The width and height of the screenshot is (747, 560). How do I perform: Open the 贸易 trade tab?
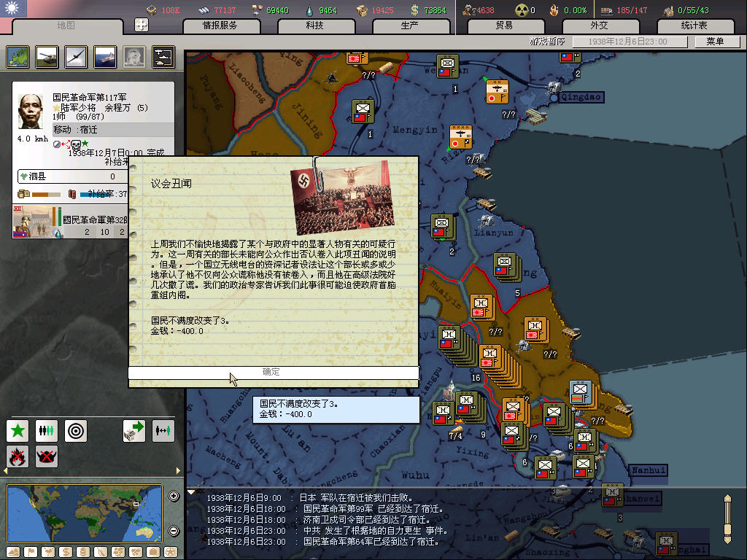click(x=506, y=26)
